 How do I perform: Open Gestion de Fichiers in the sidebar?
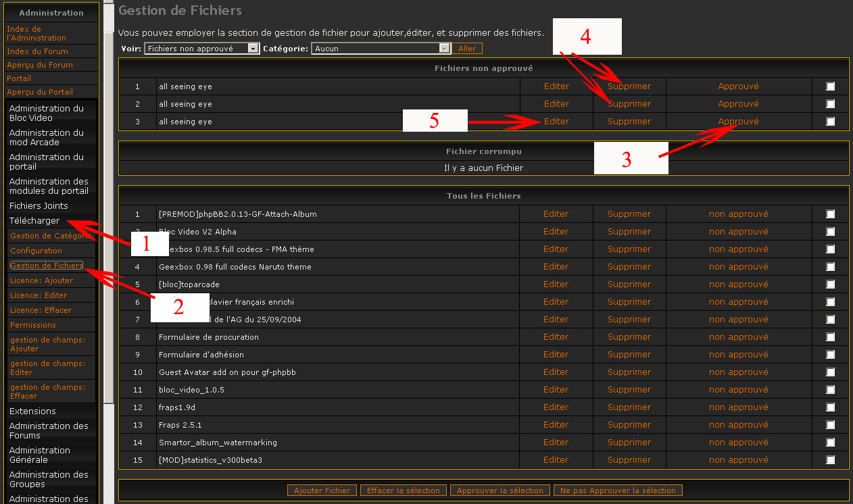point(46,266)
